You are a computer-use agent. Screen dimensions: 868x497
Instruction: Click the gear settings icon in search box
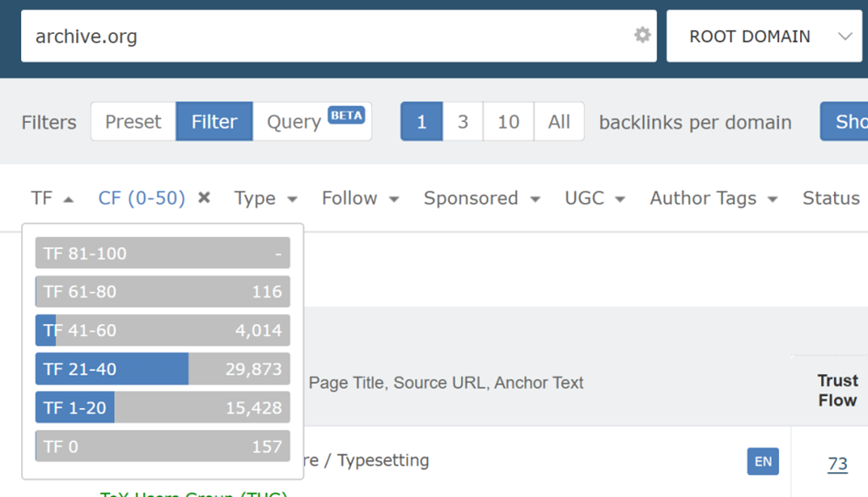click(642, 35)
